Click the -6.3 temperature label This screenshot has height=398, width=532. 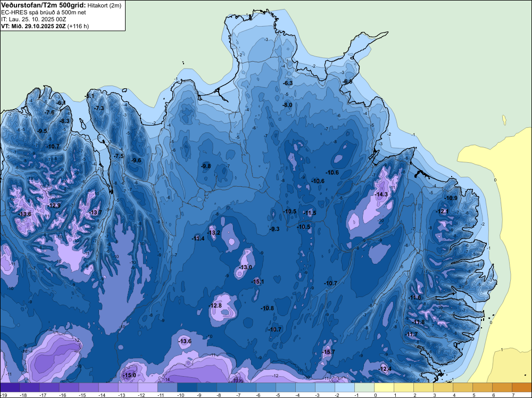coord(288,83)
